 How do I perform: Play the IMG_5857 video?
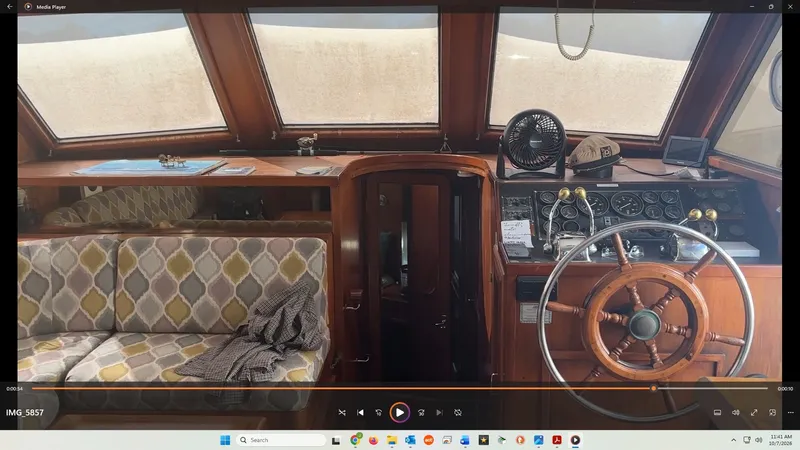click(x=399, y=412)
